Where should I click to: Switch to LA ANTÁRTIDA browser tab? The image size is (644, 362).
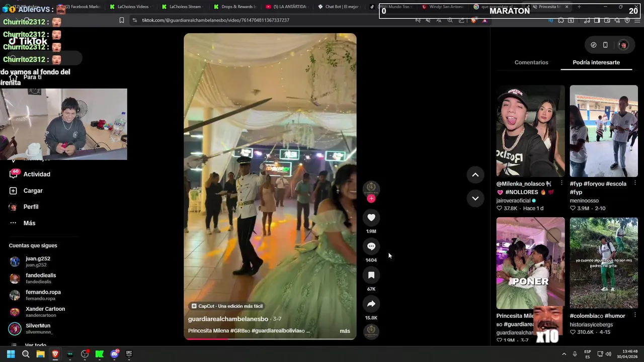coord(287,7)
